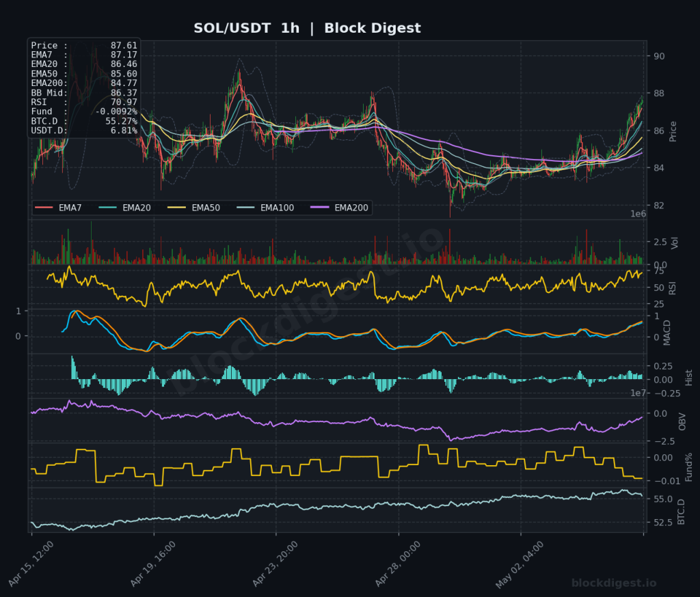The height and width of the screenshot is (597, 700).
Task: Click the Apr 28, 00:00 date label
Action: click(397, 564)
